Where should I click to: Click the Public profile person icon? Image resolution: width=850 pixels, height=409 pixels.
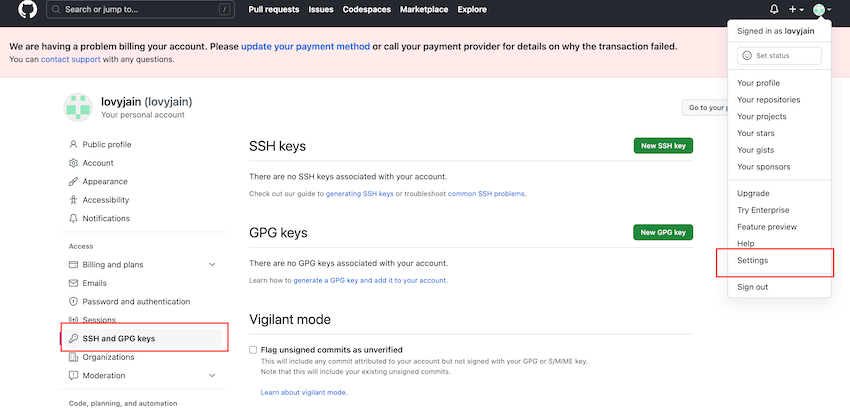tap(73, 144)
